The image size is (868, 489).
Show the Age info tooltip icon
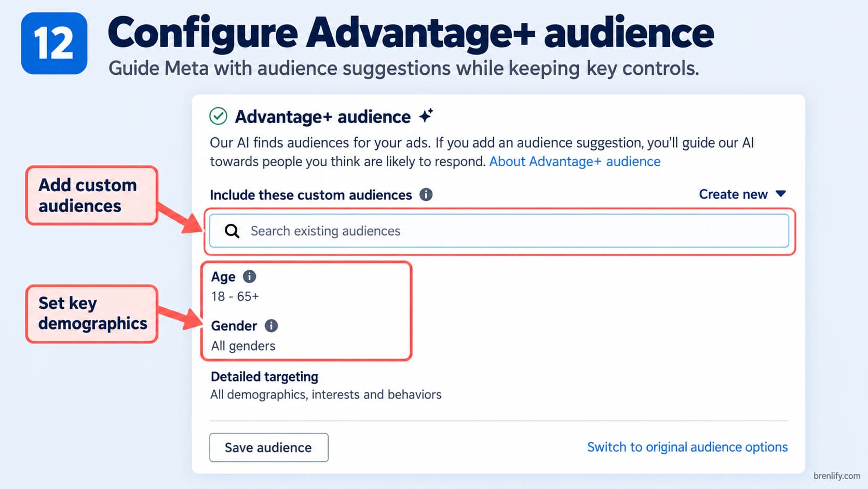coord(249,276)
